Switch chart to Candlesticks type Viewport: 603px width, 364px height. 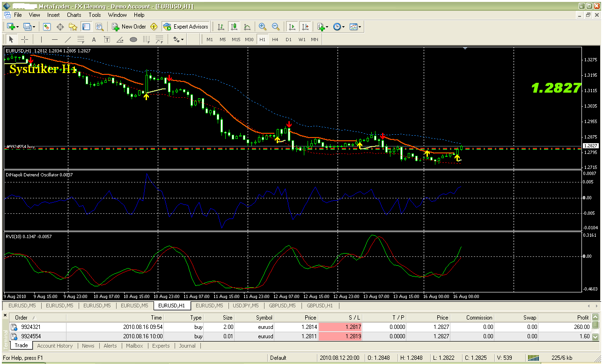coord(234,27)
